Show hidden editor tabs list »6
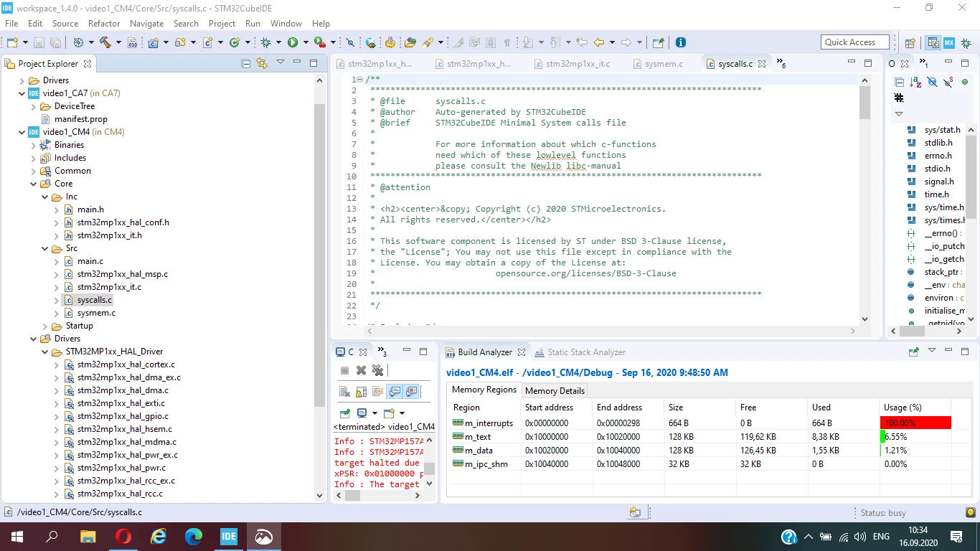Image resolution: width=980 pixels, height=551 pixels. [781, 63]
